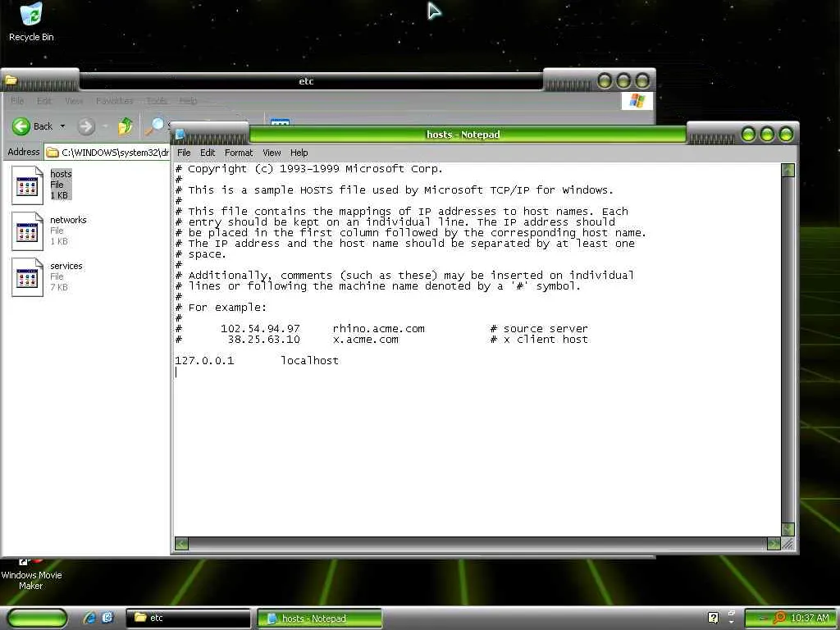Screen dimensions: 840x630
Task: Select the hosts file icon
Action: pos(27,185)
